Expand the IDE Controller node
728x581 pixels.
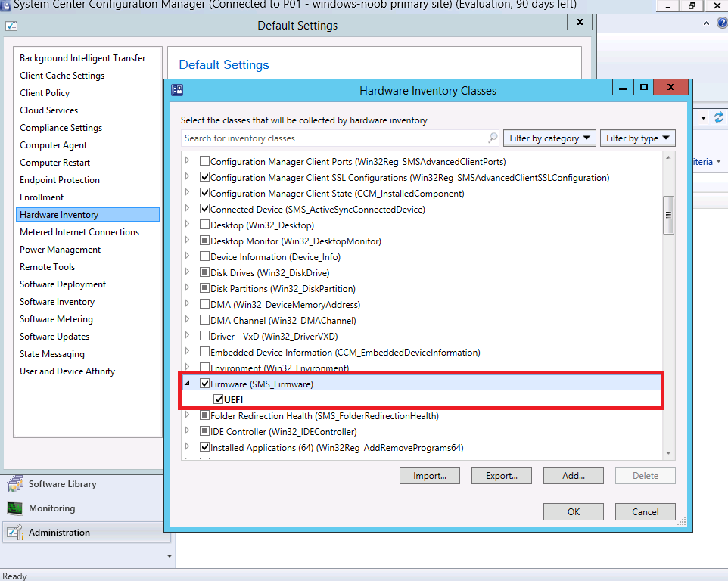click(187, 430)
